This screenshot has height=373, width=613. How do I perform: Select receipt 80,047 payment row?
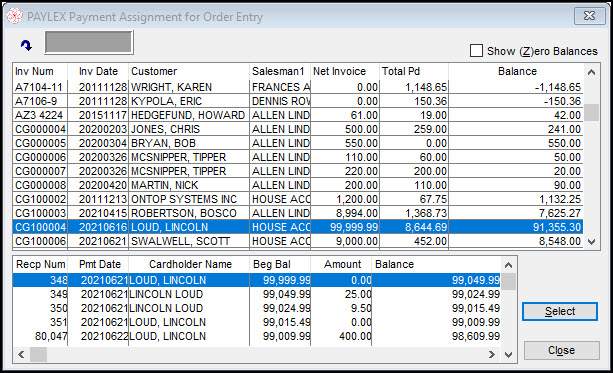[x=257, y=336]
